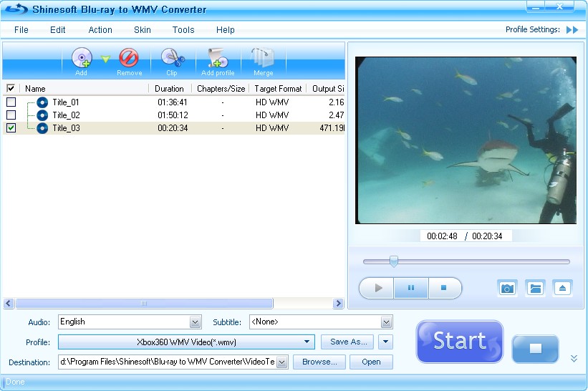Select the Title_02 row name
Viewport: 588px width, 391px height.
click(66, 115)
